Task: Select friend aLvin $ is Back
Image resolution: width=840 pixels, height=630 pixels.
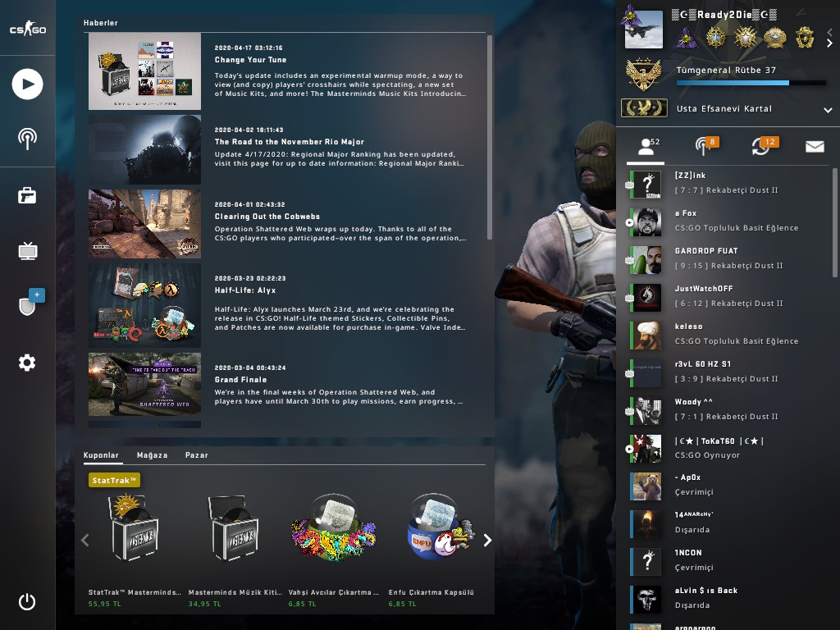Action: (x=728, y=598)
